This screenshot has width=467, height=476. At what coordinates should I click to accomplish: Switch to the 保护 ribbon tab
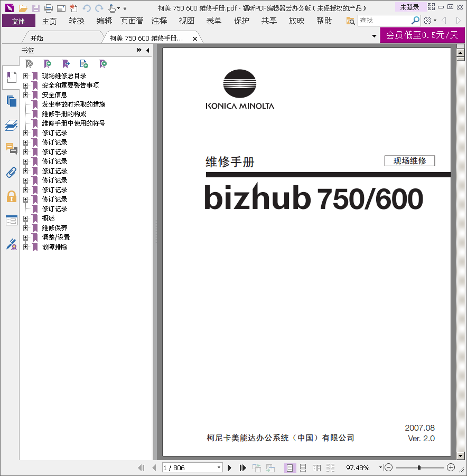pos(241,21)
